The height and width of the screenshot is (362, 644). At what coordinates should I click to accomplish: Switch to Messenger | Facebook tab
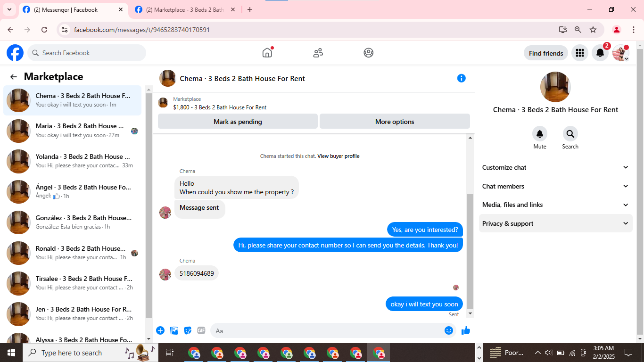click(x=73, y=9)
